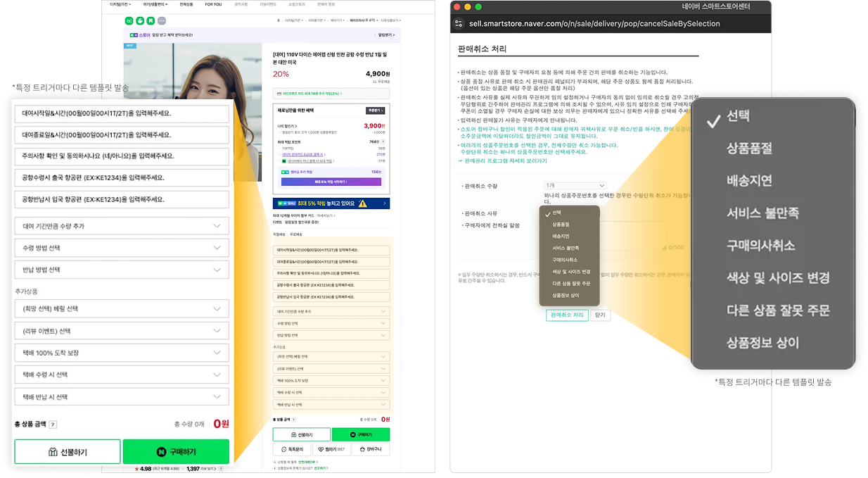Expand the 반납 방법 선택 dropdown
The width and height of the screenshot is (868, 478).
click(120, 270)
